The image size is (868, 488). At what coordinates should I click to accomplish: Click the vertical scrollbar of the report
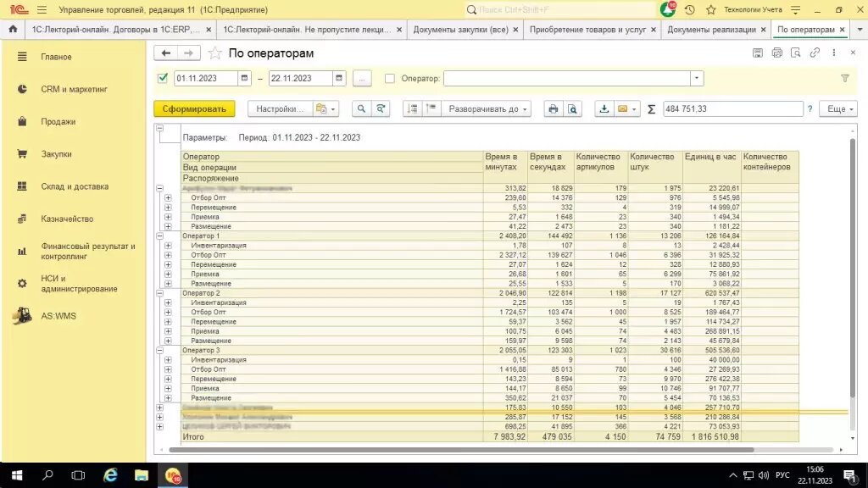(x=853, y=269)
